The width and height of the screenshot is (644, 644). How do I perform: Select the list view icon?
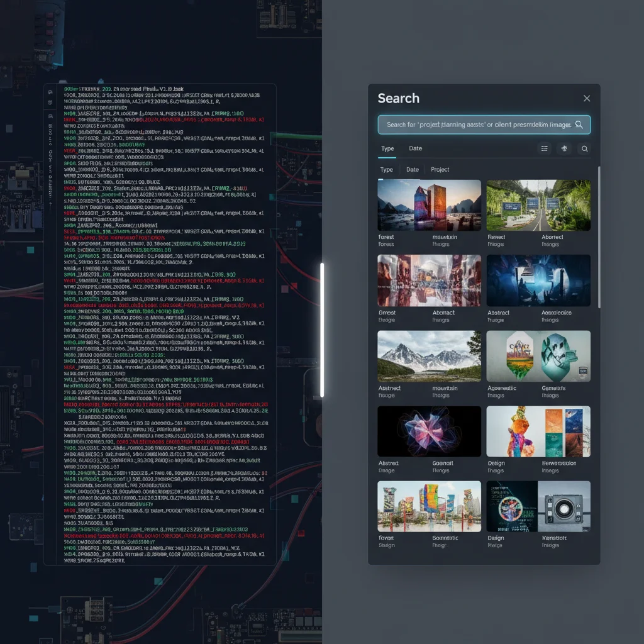(544, 148)
